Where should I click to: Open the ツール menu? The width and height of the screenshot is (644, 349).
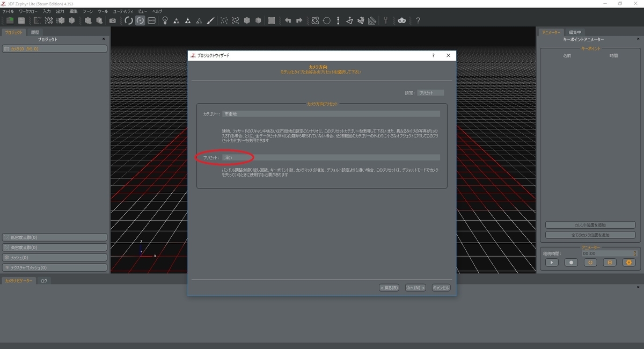tap(103, 11)
